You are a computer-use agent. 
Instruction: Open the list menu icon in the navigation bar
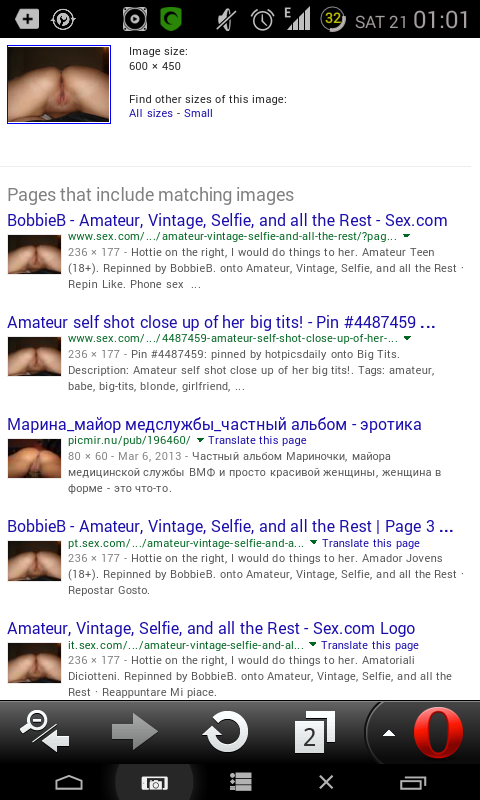[240, 782]
